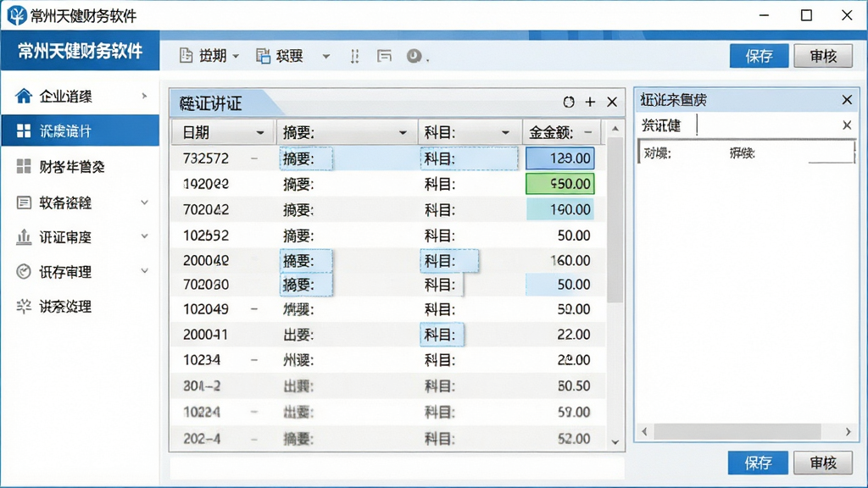Screen dimensions: 868x488
Task: Expand the 企业 sidebar item chevron
Action: (x=144, y=97)
